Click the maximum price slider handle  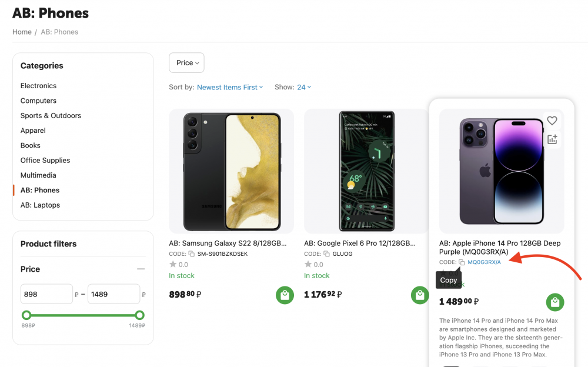tap(139, 315)
